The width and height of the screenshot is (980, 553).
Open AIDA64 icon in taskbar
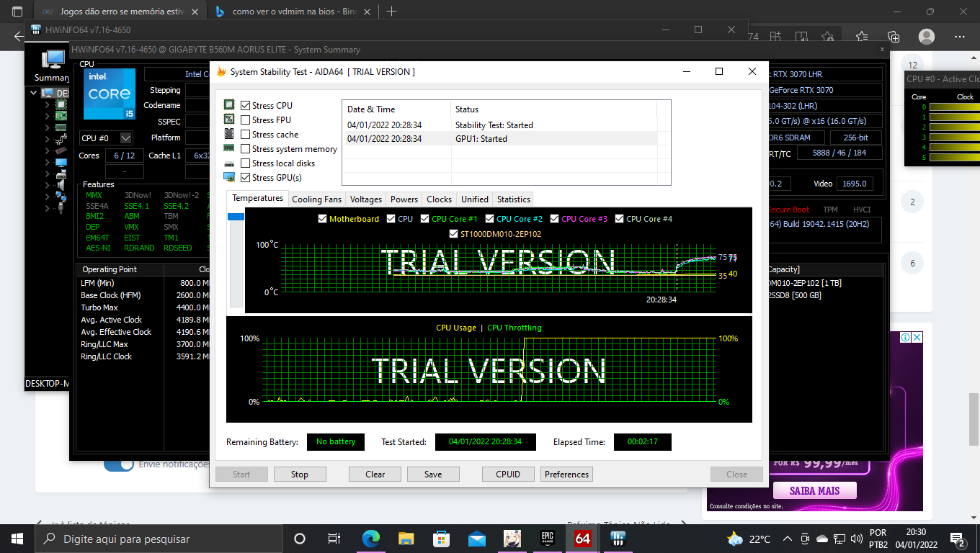tap(583, 539)
